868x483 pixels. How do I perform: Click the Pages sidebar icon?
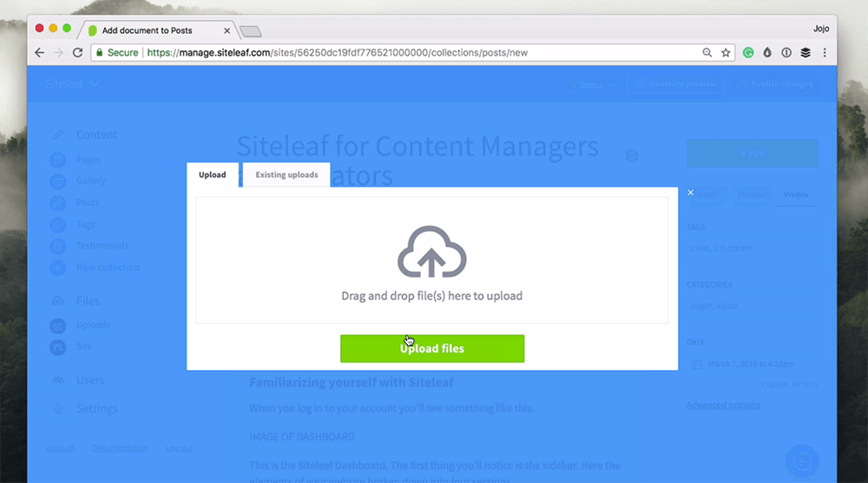(x=57, y=160)
